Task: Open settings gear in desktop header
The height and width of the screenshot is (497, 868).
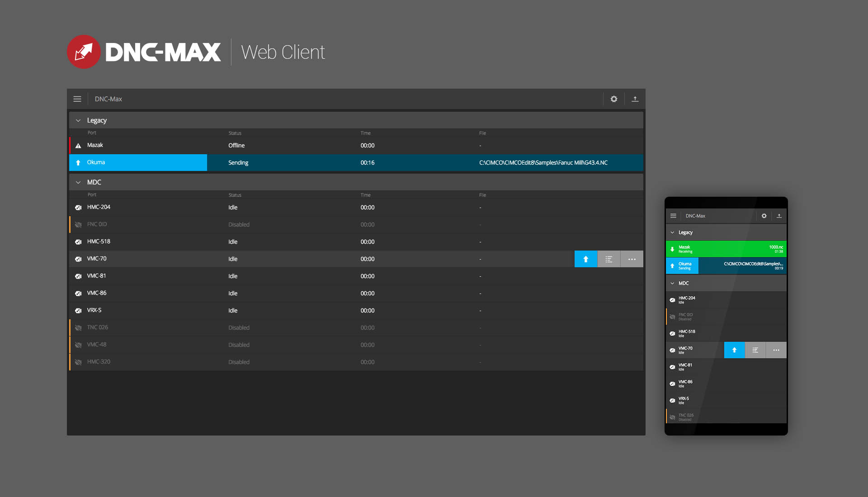Action: tap(613, 99)
